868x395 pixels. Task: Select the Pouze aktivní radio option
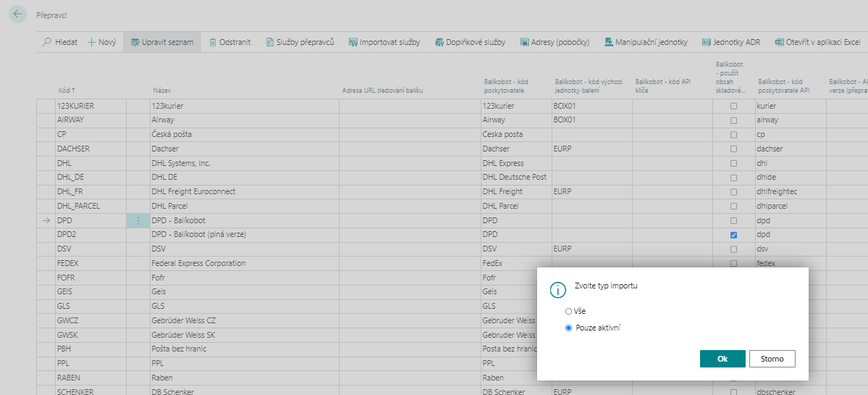tap(569, 328)
